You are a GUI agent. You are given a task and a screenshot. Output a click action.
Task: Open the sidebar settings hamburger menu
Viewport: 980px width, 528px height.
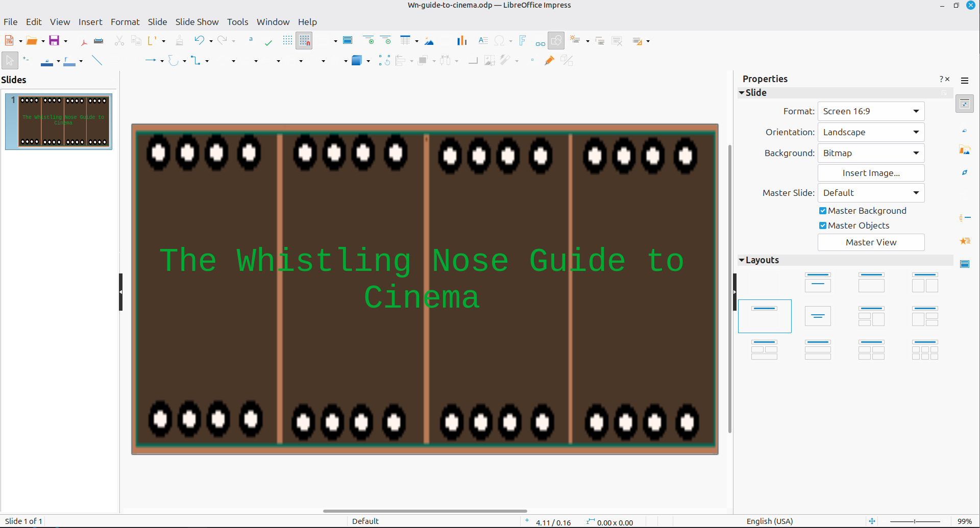point(965,81)
